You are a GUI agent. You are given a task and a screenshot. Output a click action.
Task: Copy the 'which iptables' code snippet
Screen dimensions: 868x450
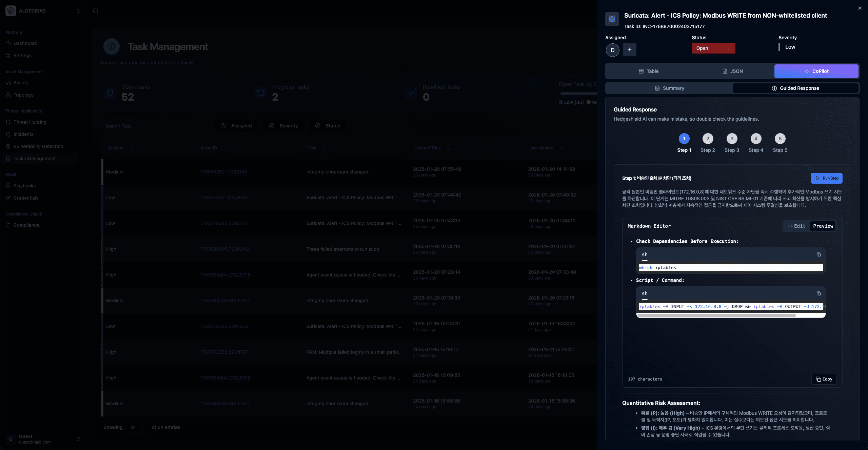click(818, 254)
